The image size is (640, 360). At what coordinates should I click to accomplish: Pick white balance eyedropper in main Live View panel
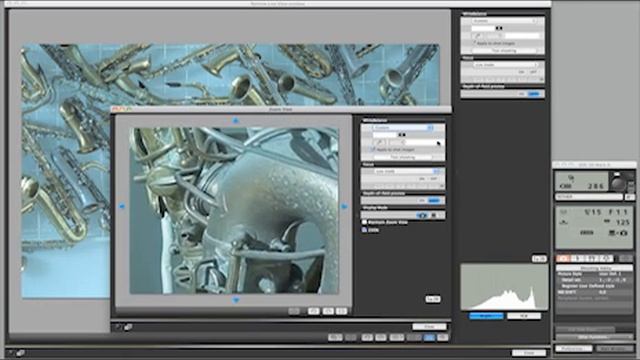click(477, 36)
